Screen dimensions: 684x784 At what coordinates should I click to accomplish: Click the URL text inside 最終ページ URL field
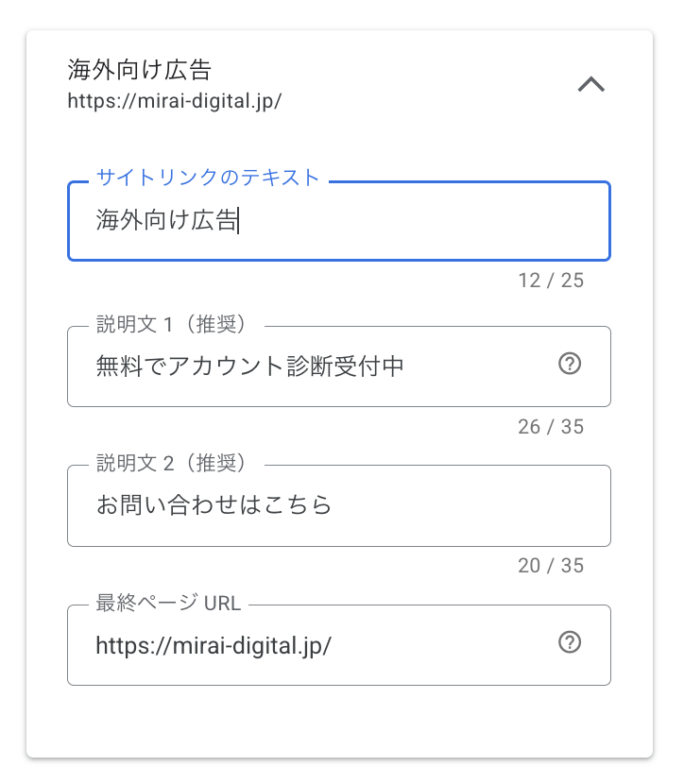[214, 645]
